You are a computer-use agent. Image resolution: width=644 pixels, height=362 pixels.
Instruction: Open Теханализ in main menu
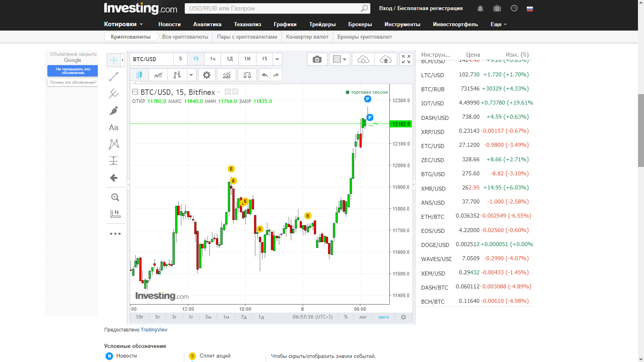tap(248, 24)
